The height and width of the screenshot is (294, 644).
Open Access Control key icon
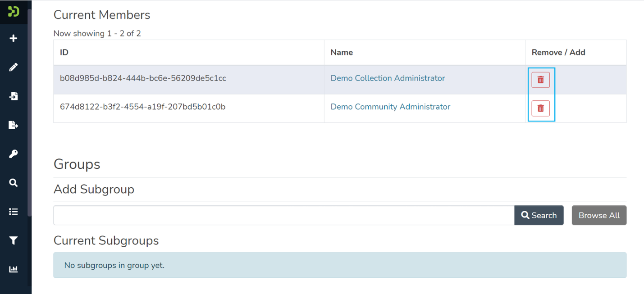(x=14, y=154)
